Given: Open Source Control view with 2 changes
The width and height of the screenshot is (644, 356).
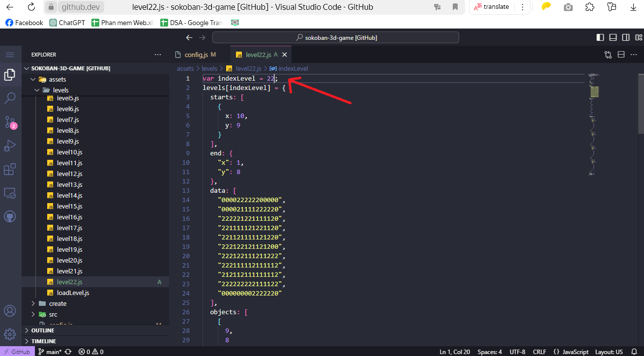Looking at the screenshot, I should click(x=10, y=122).
